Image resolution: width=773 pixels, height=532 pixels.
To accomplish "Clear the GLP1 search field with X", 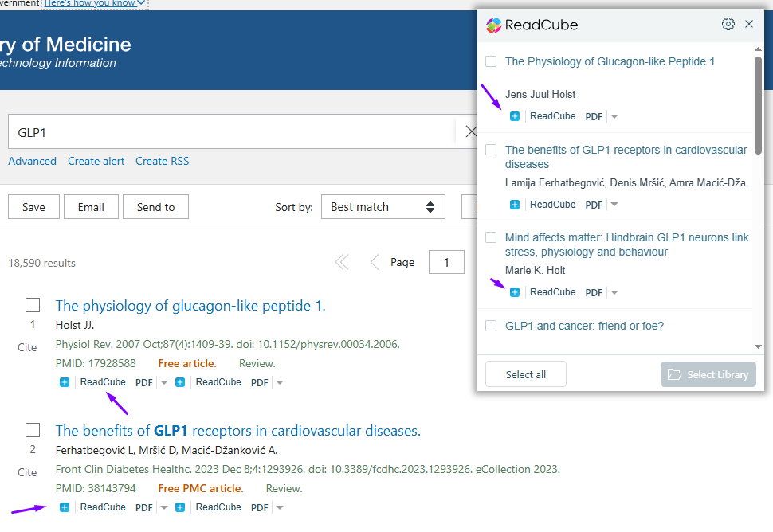I will (471, 131).
